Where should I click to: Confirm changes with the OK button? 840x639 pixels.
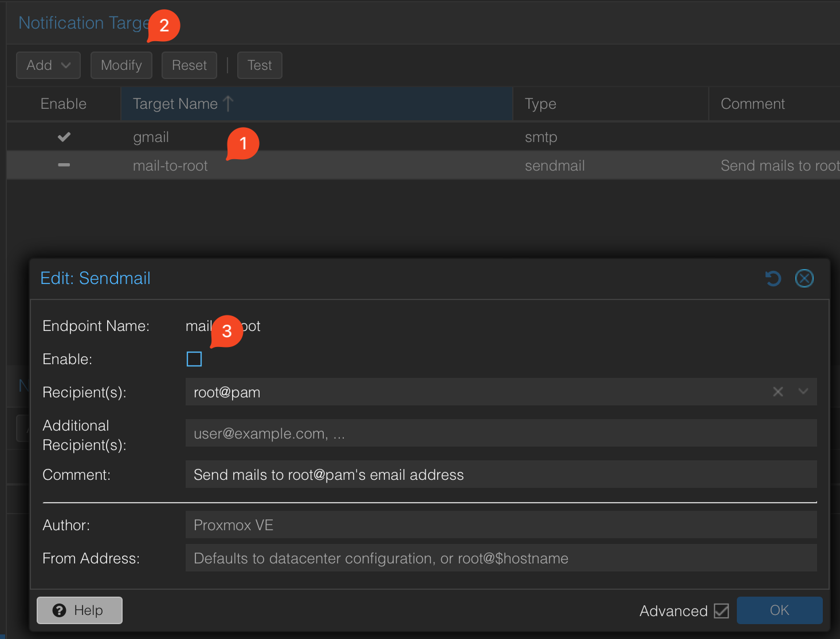pos(779,610)
